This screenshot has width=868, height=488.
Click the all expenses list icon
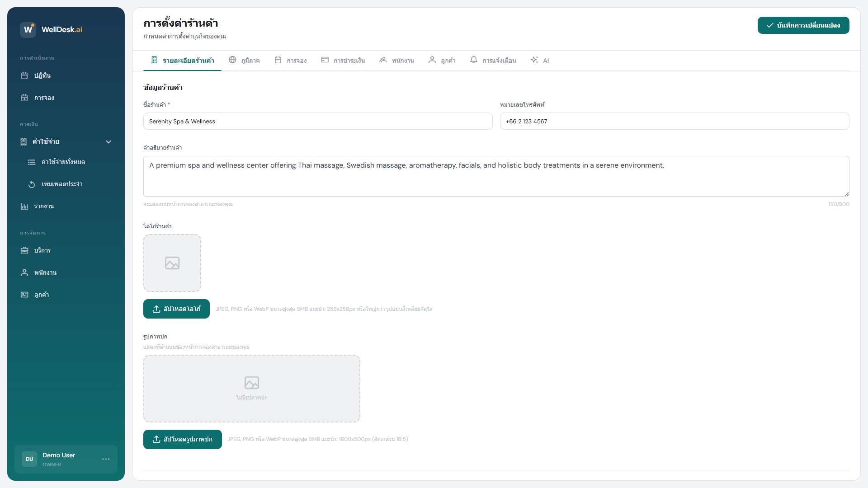click(32, 162)
